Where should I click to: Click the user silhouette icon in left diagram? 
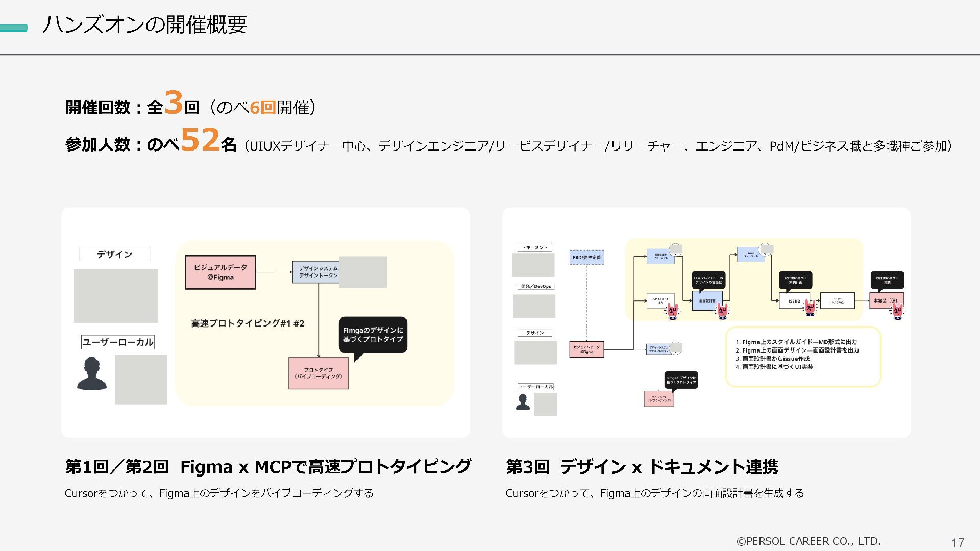(x=92, y=373)
